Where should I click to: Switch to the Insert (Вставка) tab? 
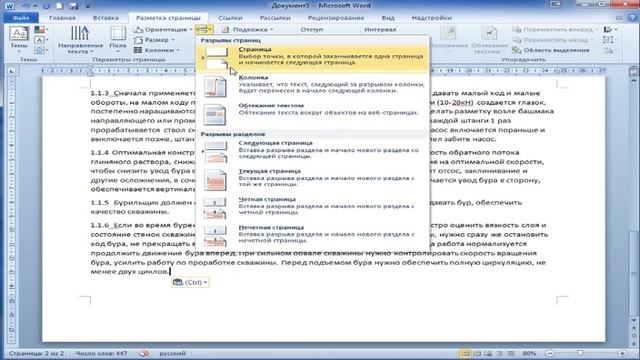(x=106, y=18)
